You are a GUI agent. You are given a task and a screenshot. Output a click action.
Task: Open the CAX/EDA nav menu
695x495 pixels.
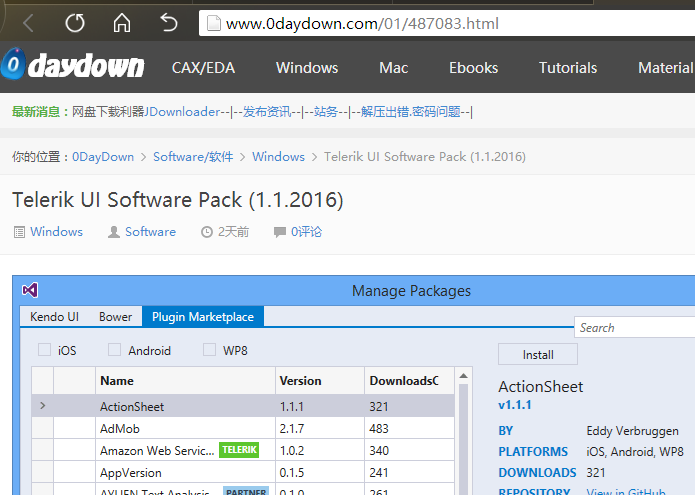coord(203,68)
